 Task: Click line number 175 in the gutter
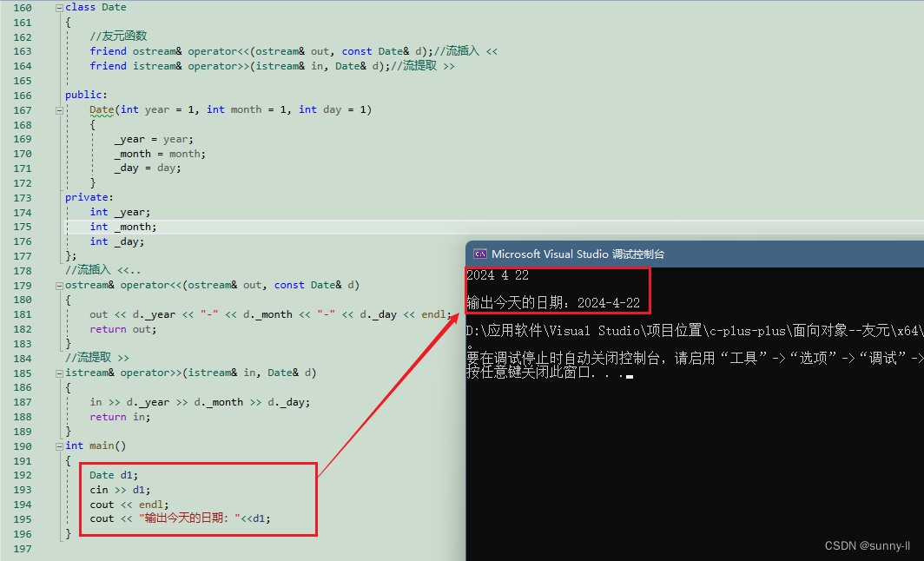(23, 227)
